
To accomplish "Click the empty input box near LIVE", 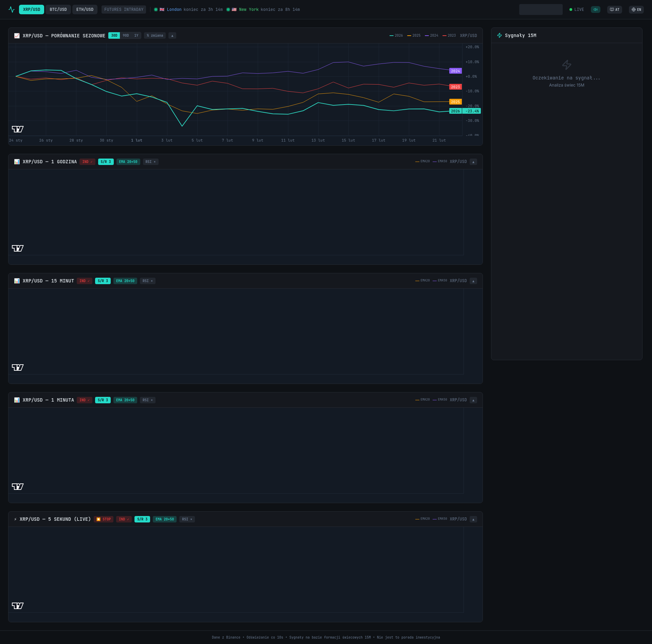I will [541, 10].
